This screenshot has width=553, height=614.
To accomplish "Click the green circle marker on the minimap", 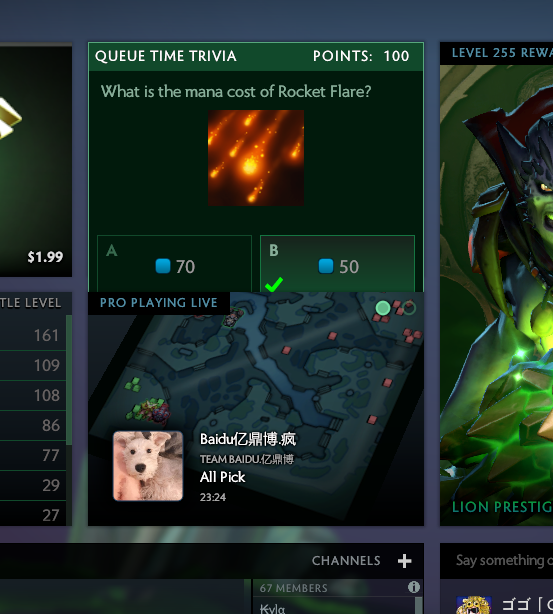I will point(383,308).
